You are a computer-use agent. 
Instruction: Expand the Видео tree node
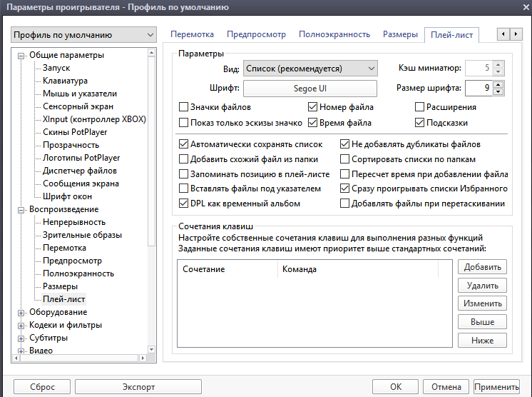(x=21, y=351)
